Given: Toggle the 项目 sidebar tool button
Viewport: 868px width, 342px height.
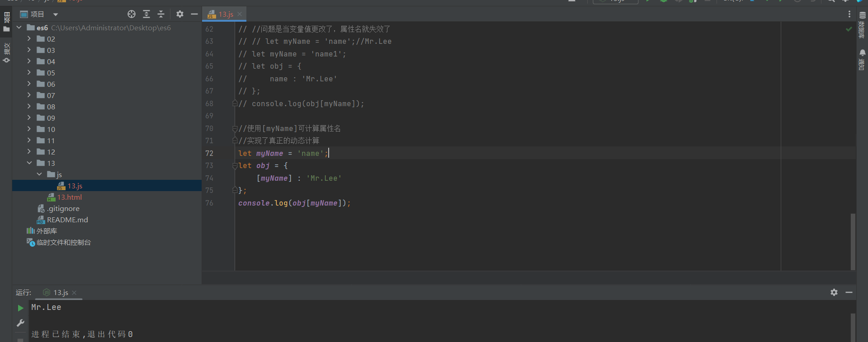Looking at the screenshot, I should (x=6, y=22).
